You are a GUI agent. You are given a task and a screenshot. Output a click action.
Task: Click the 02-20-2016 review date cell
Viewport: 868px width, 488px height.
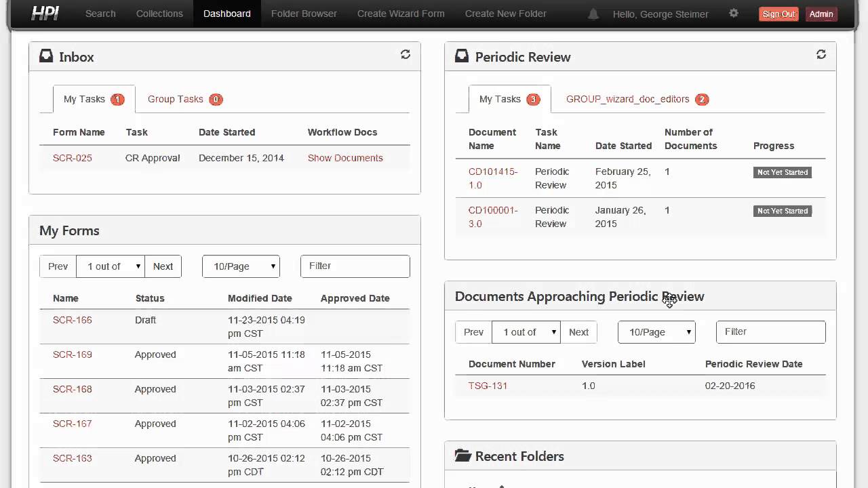point(730,386)
